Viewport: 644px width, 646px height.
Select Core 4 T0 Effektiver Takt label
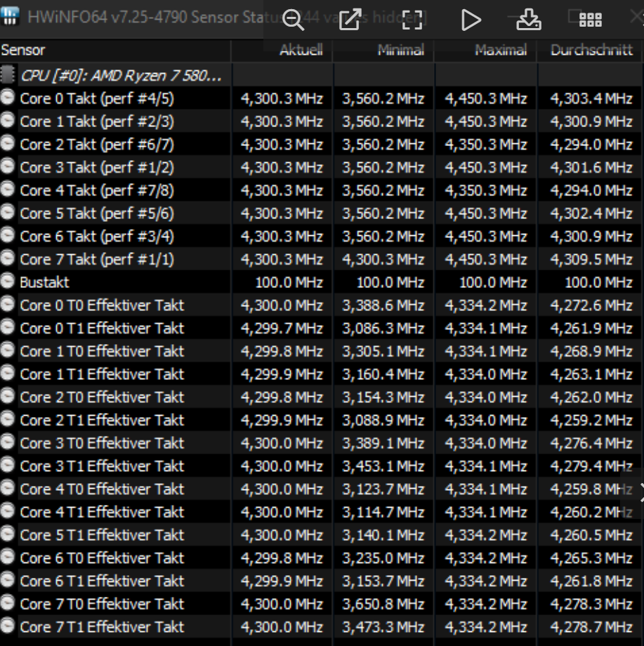102,489
